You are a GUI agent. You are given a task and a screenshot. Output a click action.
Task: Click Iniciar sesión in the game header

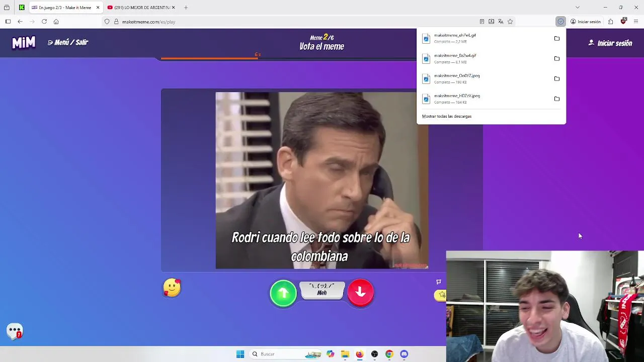610,43
